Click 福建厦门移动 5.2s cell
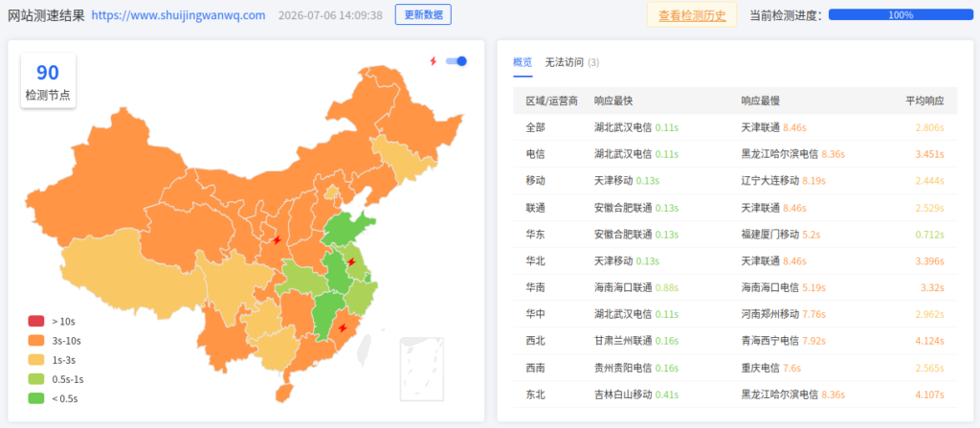Image resolution: width=980 pixels, height=428 pixels. click(781, 234)
